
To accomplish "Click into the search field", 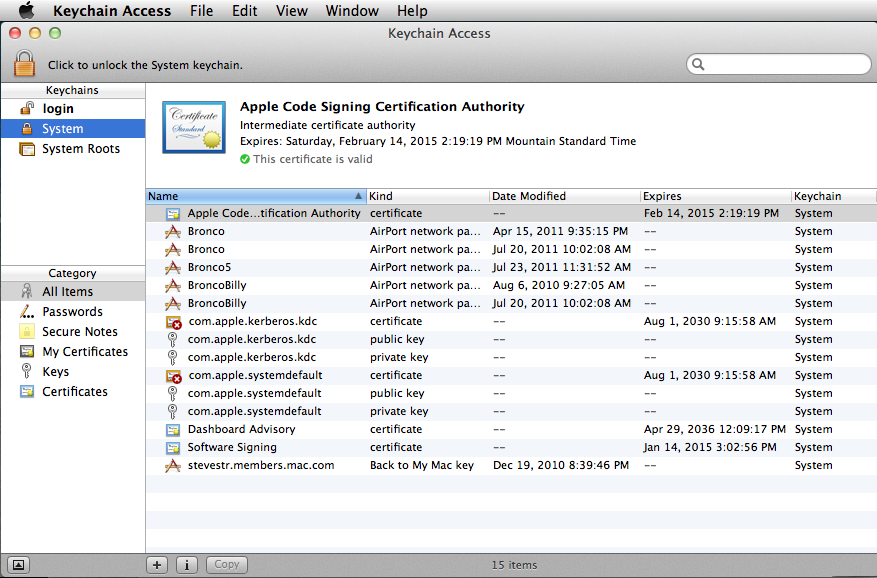I will (x=779, y=64).
